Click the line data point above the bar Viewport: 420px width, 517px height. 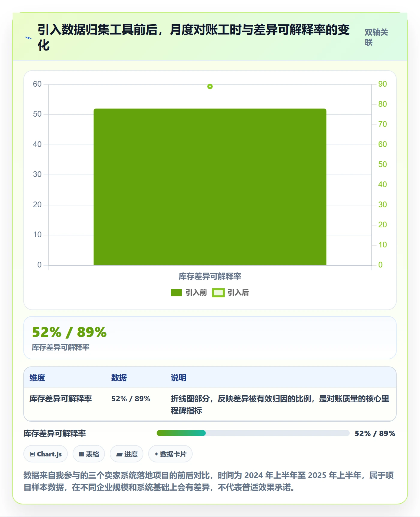click(x=210, y=86)
